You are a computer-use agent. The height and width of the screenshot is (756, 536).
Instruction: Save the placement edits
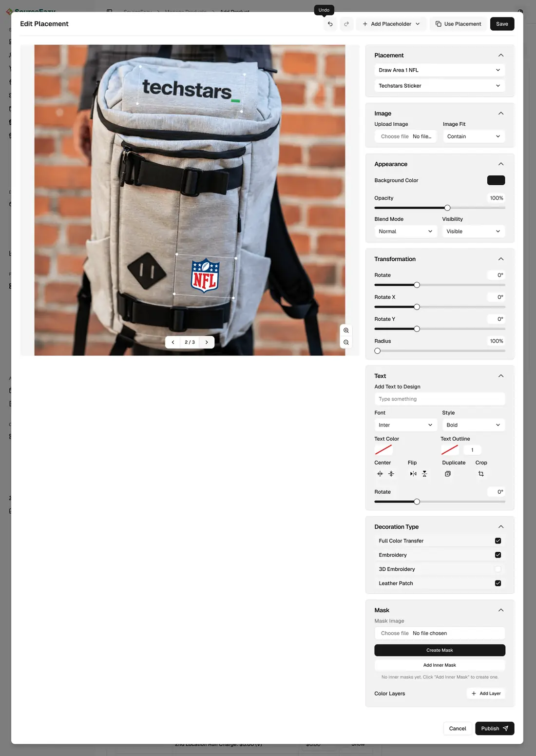click(x=502, y=24)
